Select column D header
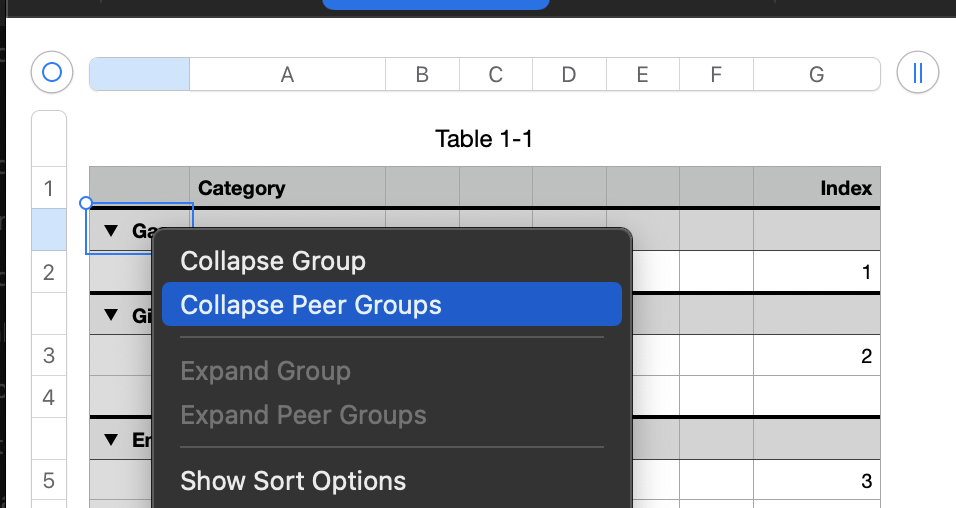This screenshot has width=956, height=508. [x=569, y=74]
